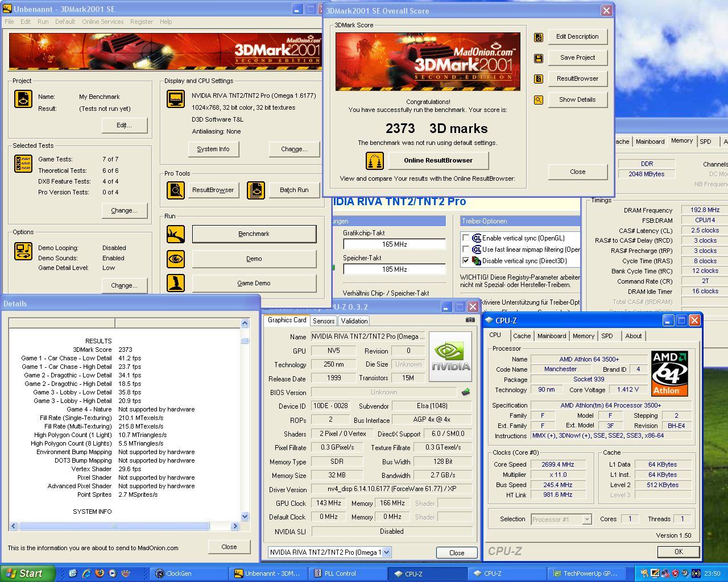Open the File menu in 3DMark2001
Screen dimensions: 728x582
coord(9,22)
